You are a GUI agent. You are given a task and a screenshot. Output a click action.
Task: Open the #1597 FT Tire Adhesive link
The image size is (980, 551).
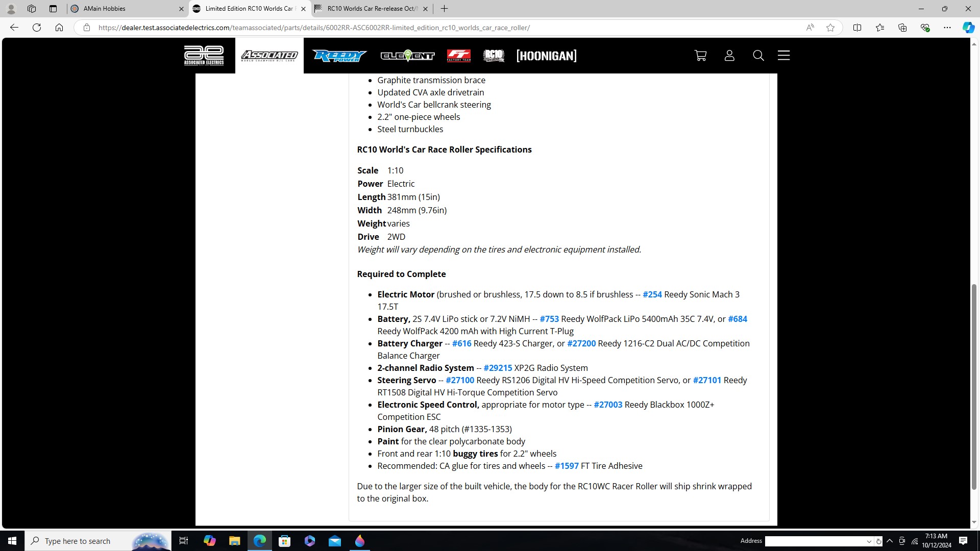coord(567,466)
